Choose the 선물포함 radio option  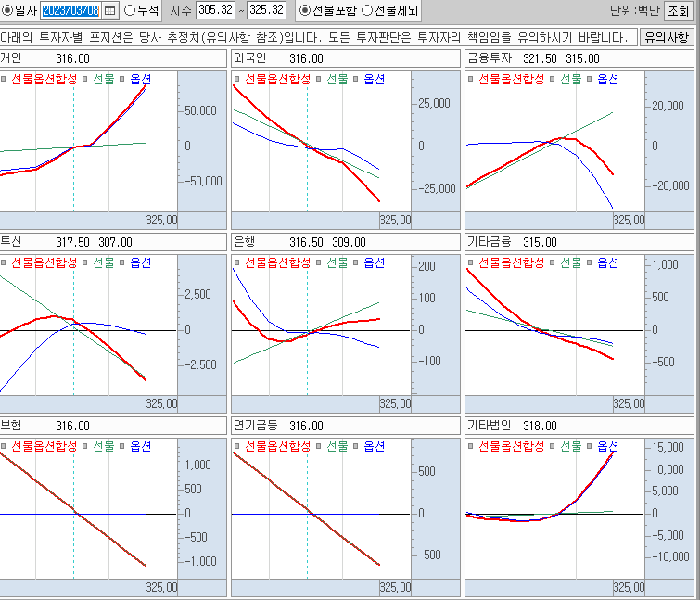tap(305, 10)
